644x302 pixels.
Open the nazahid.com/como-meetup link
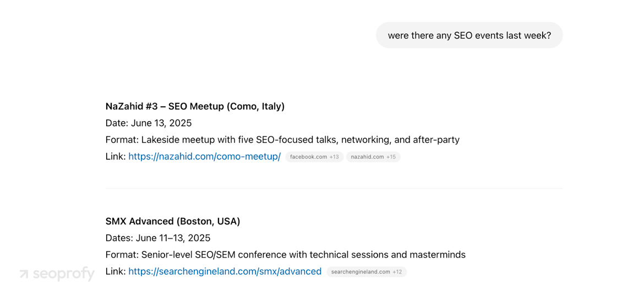click(205, 156)
